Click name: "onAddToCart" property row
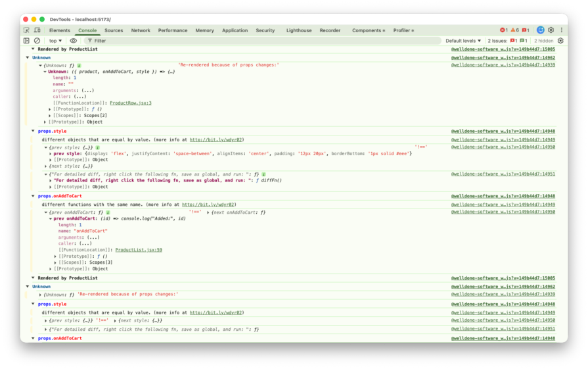This screenshot has height=369, width=588. (x=83, y=232)
